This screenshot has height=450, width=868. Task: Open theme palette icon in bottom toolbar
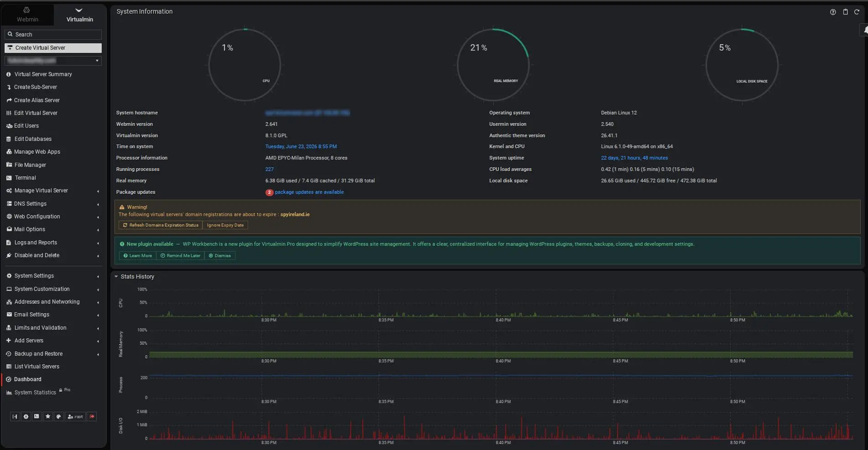coord(59,416)
